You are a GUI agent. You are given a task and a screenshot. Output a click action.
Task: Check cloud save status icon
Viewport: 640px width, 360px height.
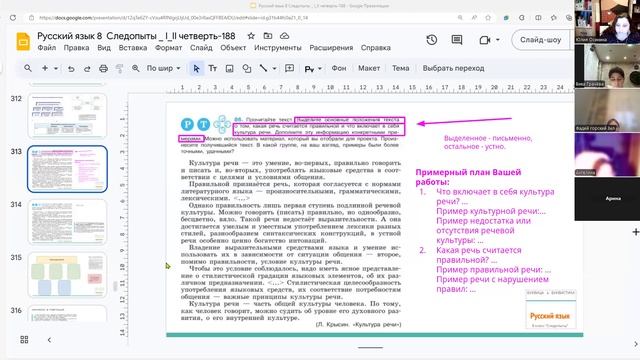pos(284,36)
